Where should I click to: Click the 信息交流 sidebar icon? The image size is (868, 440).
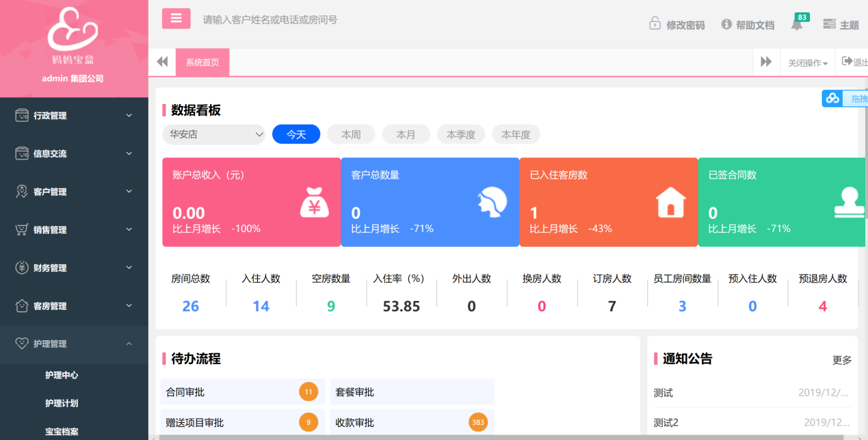point(22,153)
